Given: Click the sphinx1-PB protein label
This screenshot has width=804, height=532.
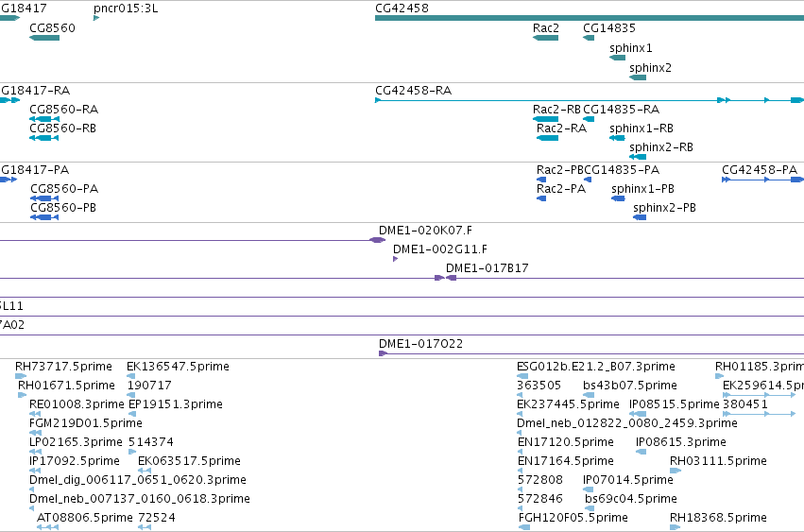Looking at the screenshot, I should [x=642, y=189].
